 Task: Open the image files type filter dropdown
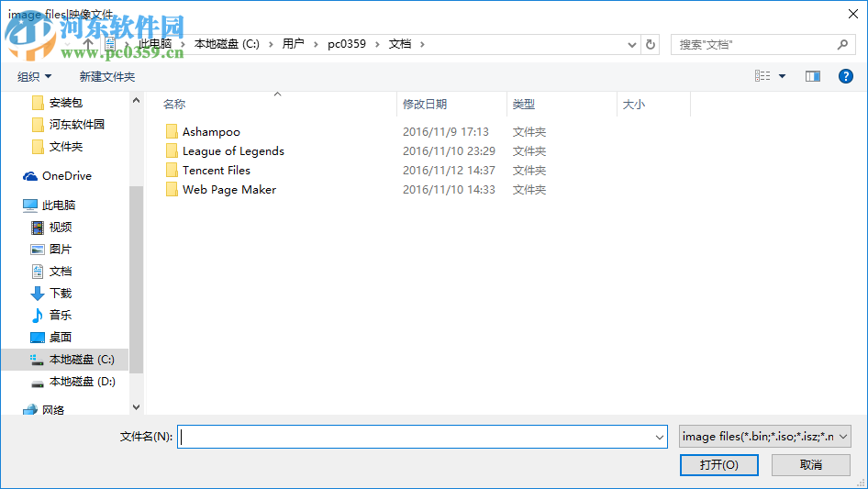point(765,437)
